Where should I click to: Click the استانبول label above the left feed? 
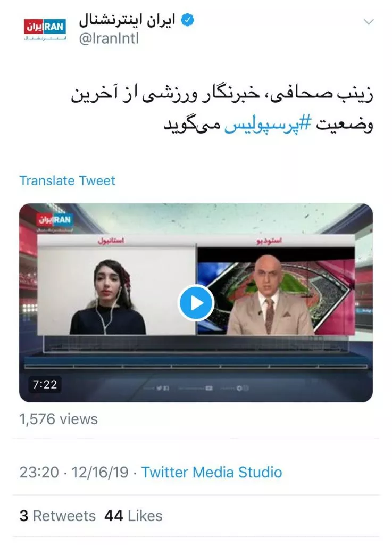point(111,241)
